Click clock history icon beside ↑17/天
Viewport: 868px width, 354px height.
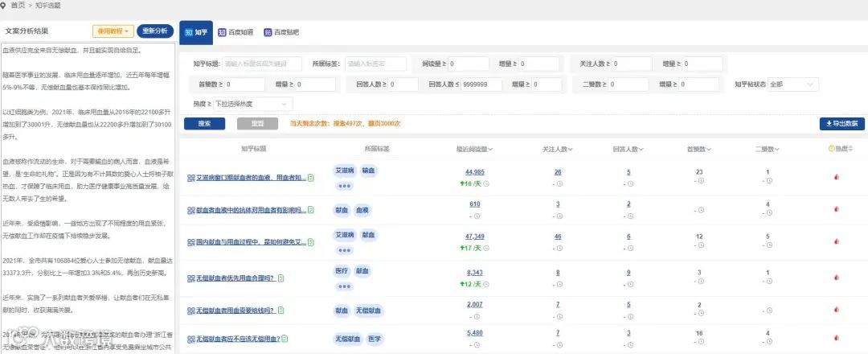486,248
